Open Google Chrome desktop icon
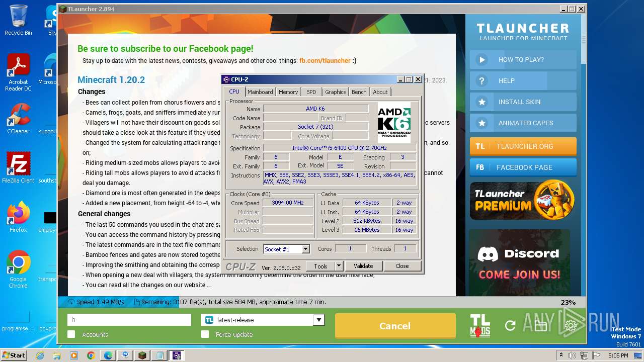This screenshot has width=644, height=362. pyautogui.click(x=18, y=269)
